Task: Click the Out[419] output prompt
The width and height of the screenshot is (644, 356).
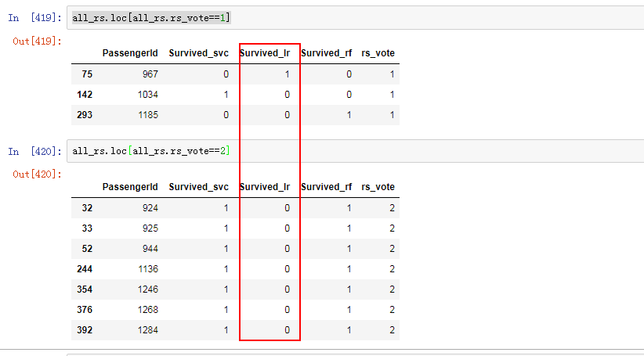Action: pyautogui.click(x=38, y=41)
